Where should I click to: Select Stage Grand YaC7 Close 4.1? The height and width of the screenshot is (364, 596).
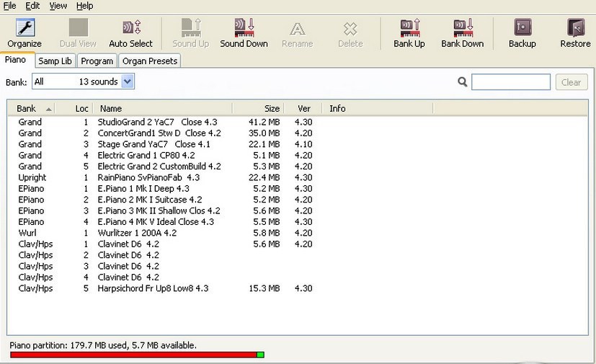154,144
